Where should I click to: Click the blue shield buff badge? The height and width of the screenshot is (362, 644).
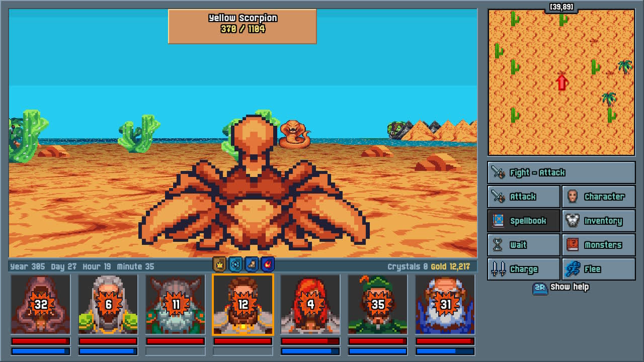pos(235,265)
